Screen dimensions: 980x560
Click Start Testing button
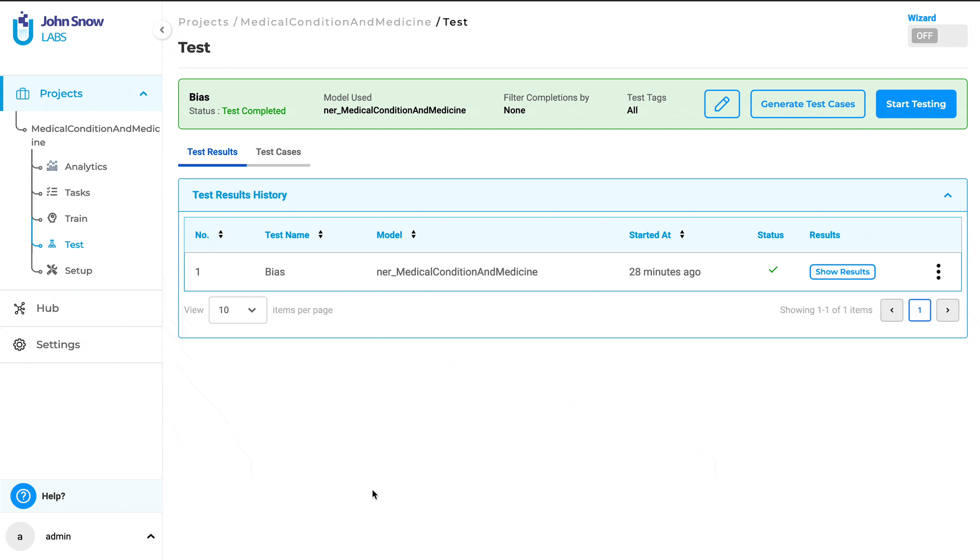(916, 104)
